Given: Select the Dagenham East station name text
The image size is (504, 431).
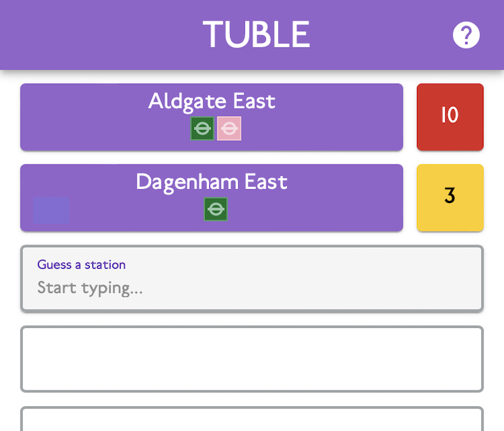Looking at the screenshot, I should pos(211,182).
